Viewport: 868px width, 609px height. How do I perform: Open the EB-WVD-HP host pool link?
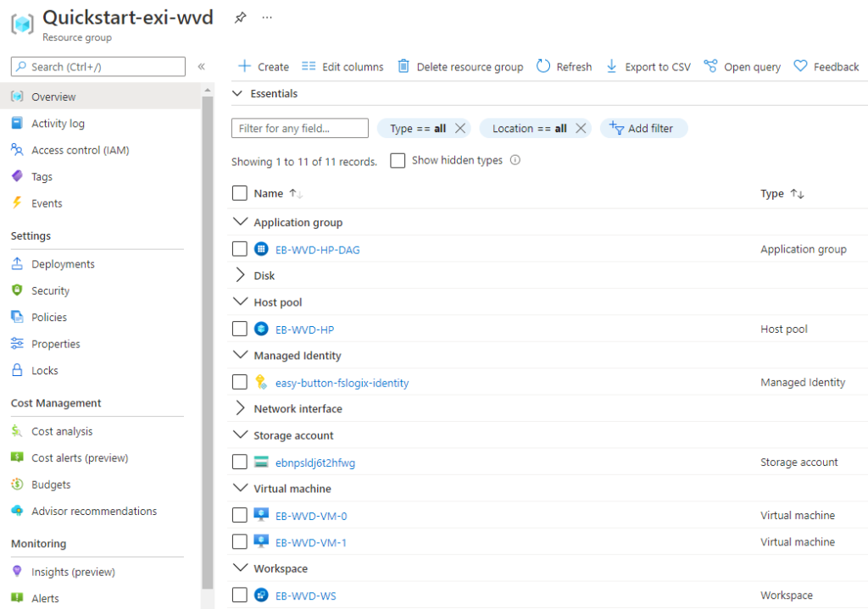pyautogui.click(x=305, y=329)
